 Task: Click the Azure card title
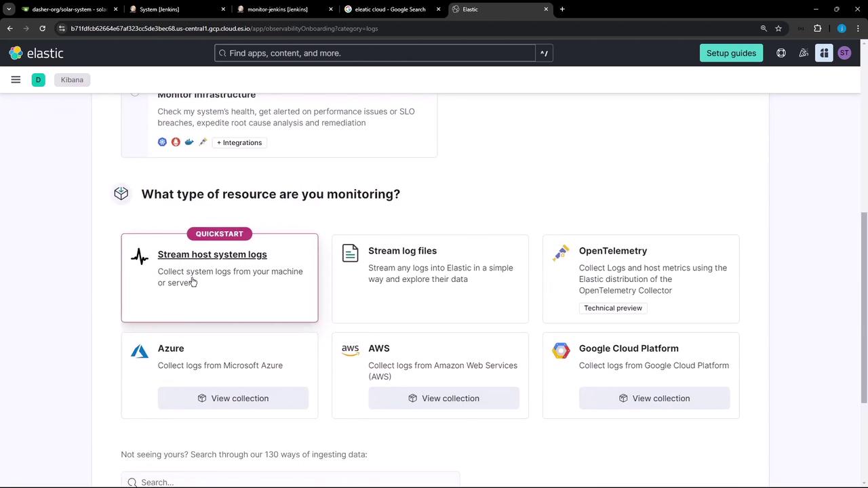171,348
